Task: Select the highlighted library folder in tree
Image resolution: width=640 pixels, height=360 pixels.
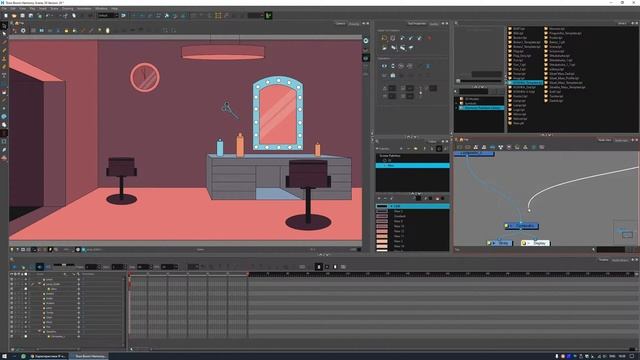Action: [482, 108]
